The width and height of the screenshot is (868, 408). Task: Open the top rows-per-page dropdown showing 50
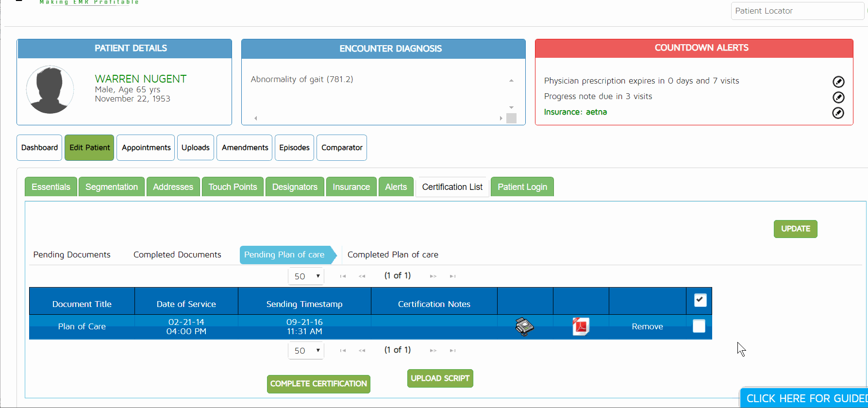(306, 276)
